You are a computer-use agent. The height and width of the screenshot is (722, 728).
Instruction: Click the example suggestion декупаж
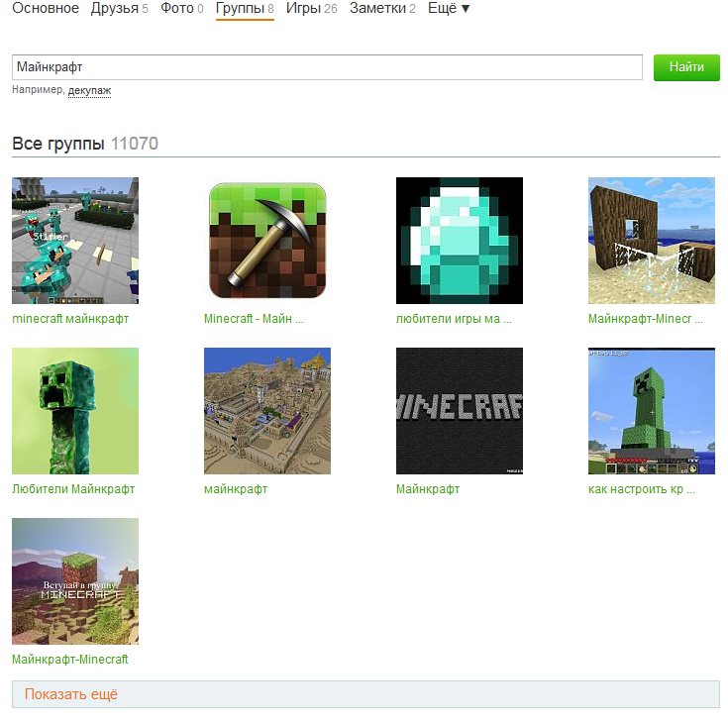(89, 90)
